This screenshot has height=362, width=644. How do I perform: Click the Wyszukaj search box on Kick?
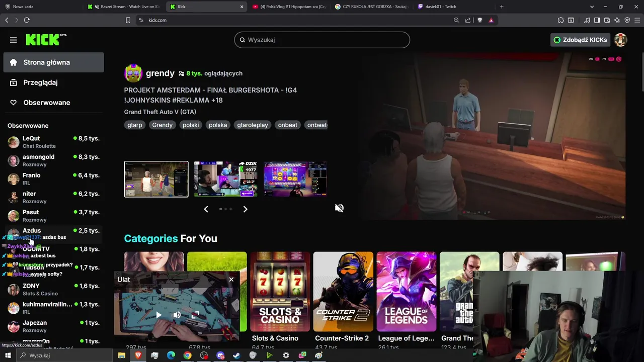[x=322, y=40]
